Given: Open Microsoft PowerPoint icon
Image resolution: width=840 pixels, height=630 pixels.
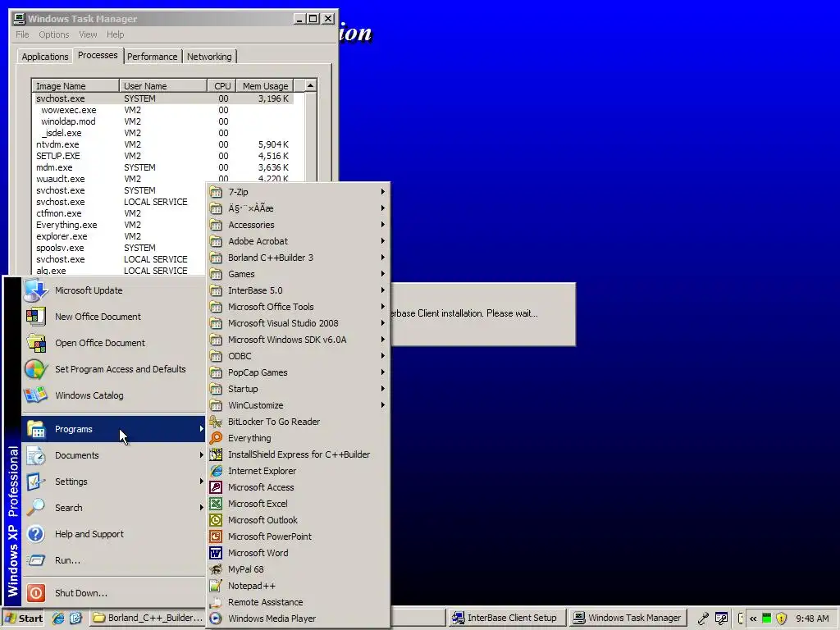Looking at the screenshot, I should coord(216,536).
